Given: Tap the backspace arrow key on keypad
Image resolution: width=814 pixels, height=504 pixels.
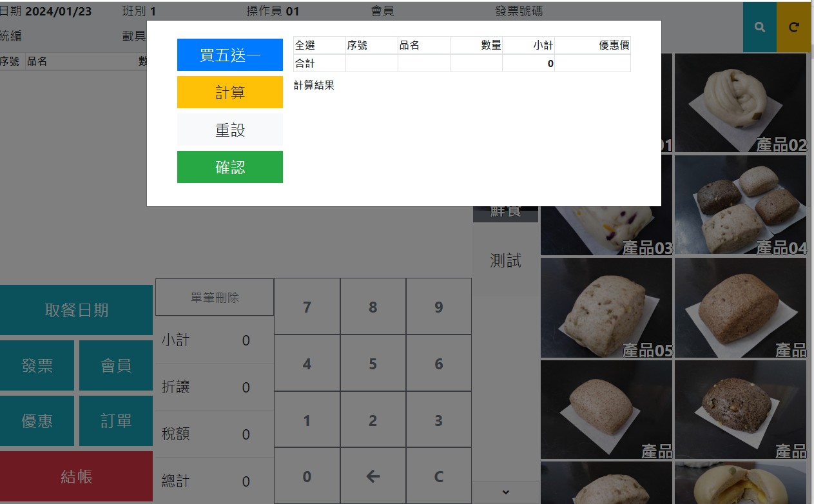Looking at the screenshot, I should (373, 476).
